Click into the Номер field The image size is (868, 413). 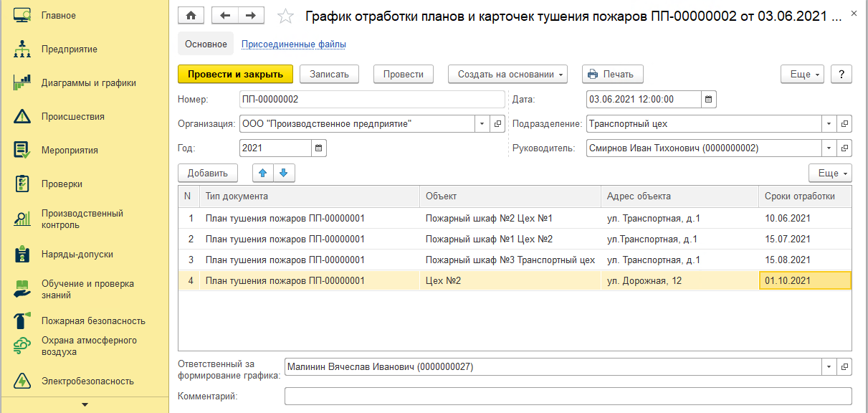372,100
